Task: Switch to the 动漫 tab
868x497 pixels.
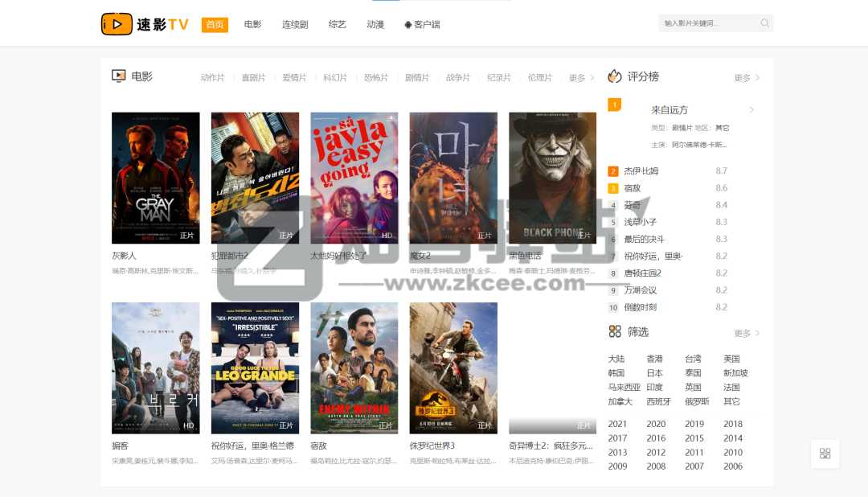Action: [375, 24]
